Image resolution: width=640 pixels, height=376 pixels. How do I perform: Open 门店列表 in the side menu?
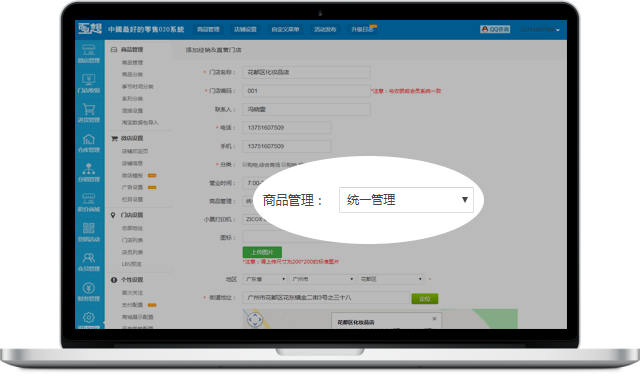132,240
